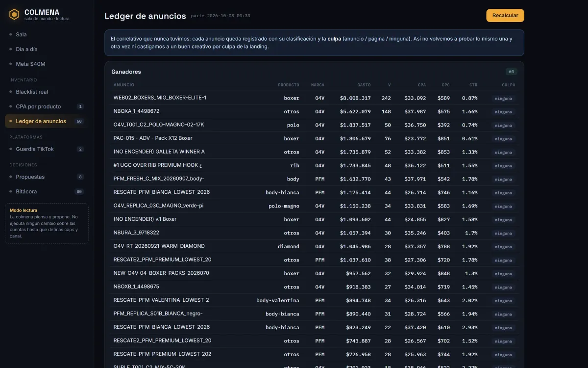Screen dimensions: 588x368
Task: Click ninguna tag in NBURA_3_9718322 row
Action: [x=504, y=233]
